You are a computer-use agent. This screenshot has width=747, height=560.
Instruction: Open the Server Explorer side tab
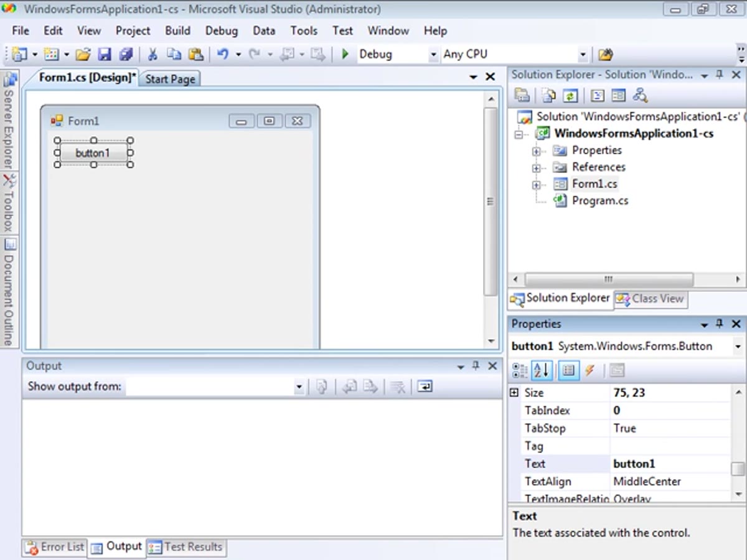tap(9, 121)
